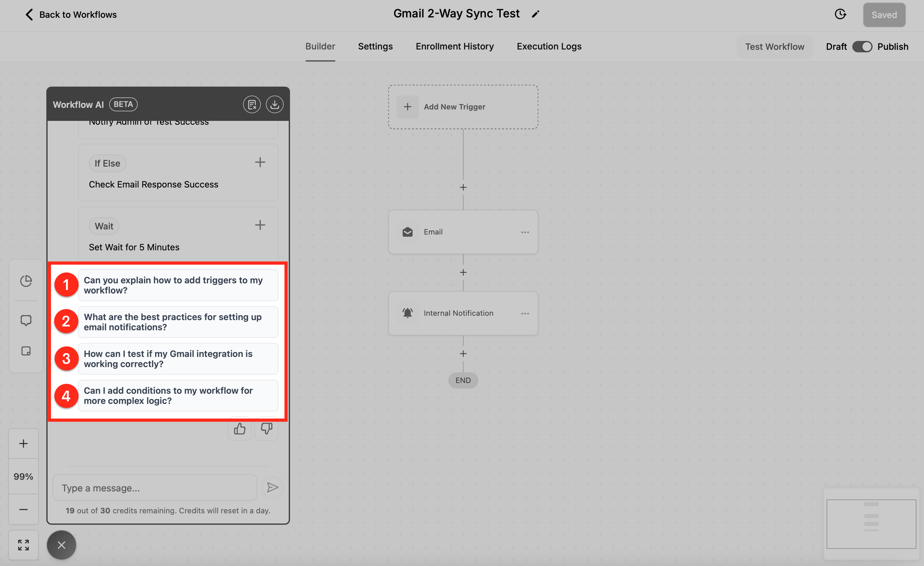This screenshot has height=566, width=924.
Task: Zoom in the canvas with plus button
Action: (23, 444)
